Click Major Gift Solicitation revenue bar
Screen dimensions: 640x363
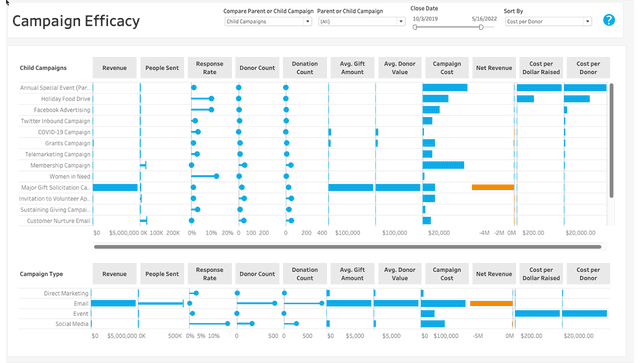tap(115, 187)
